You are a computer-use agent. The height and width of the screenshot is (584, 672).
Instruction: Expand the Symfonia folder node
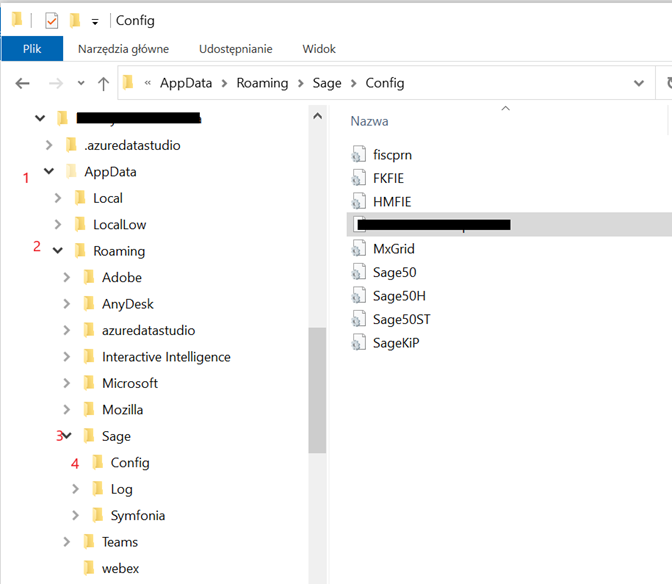[x=75, y=515]
